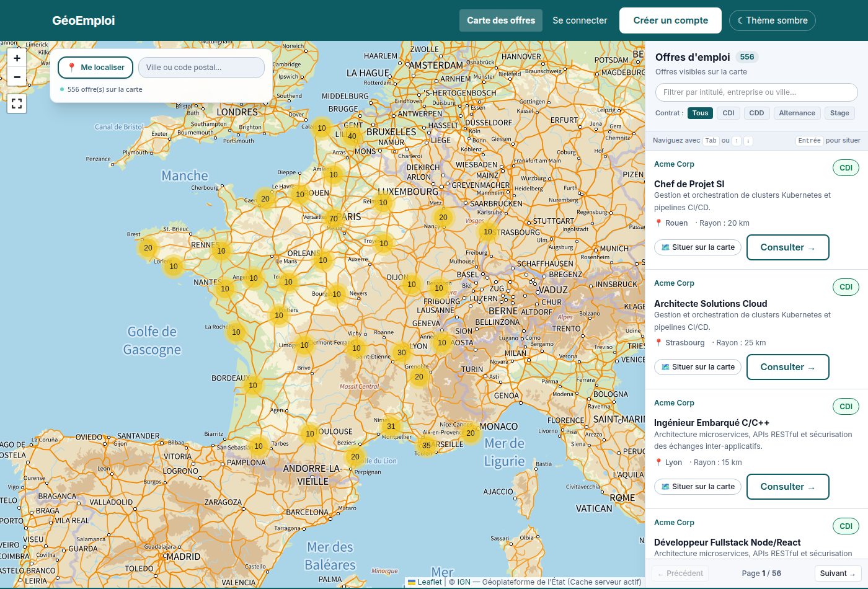Click the 10 cluster near Rennes
Viewport: 868px width, 589px height.
(x=221, y=250)
